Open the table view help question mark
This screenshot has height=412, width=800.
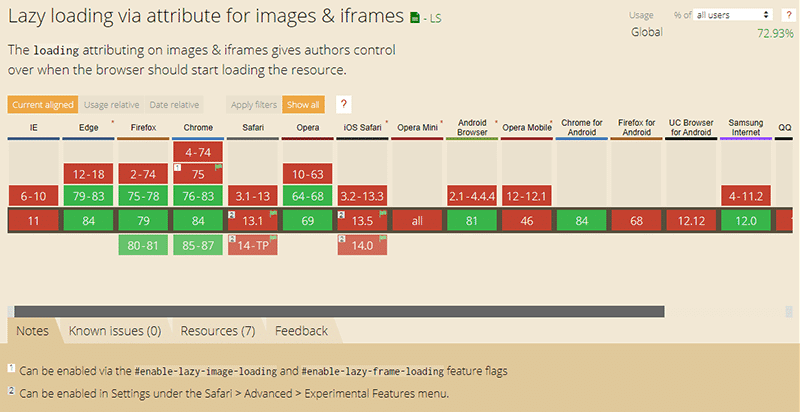click(x=343, y=105)
